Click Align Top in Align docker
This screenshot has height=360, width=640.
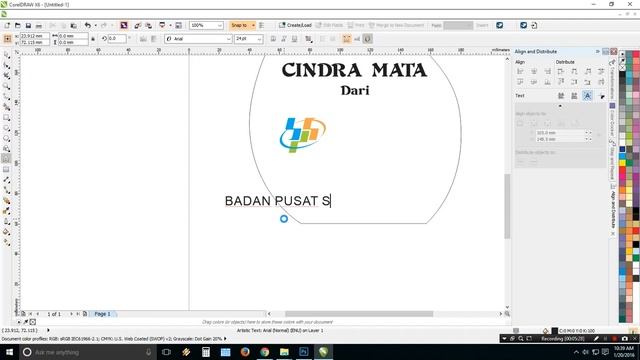pos(520,82)
